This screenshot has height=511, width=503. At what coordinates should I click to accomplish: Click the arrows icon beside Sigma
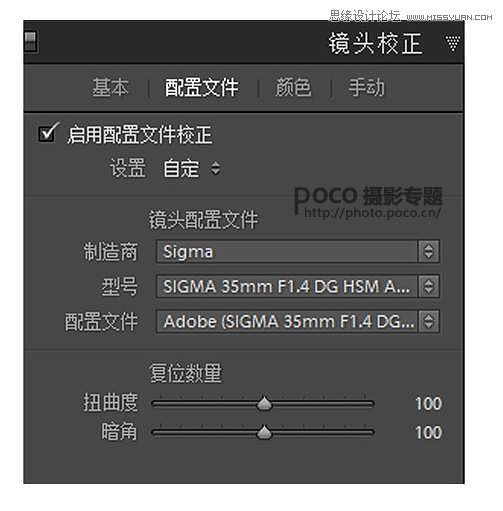(x=429, y=251)
